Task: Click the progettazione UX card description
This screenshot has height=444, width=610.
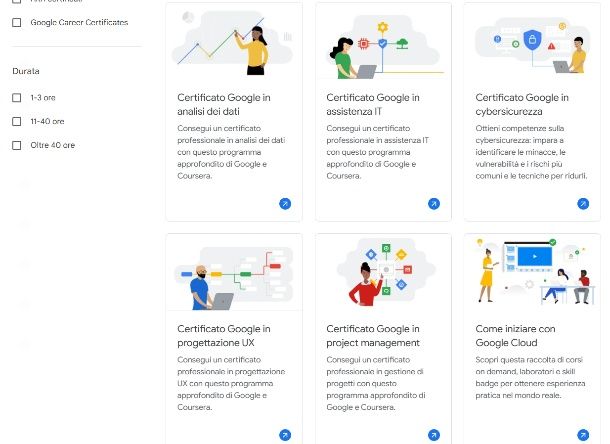Action: click(x=231, y=383)
